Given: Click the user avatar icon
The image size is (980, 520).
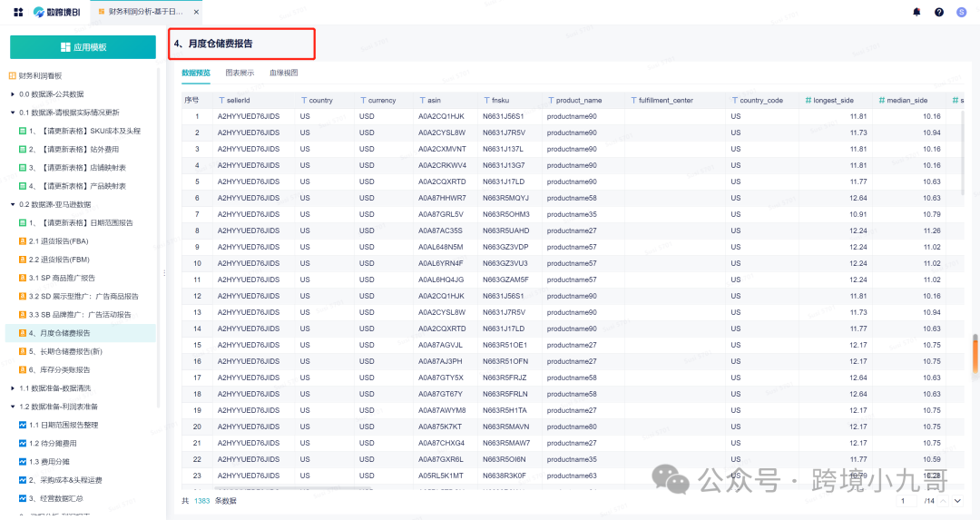Looking at the screenshot, I should pos(962,12).
